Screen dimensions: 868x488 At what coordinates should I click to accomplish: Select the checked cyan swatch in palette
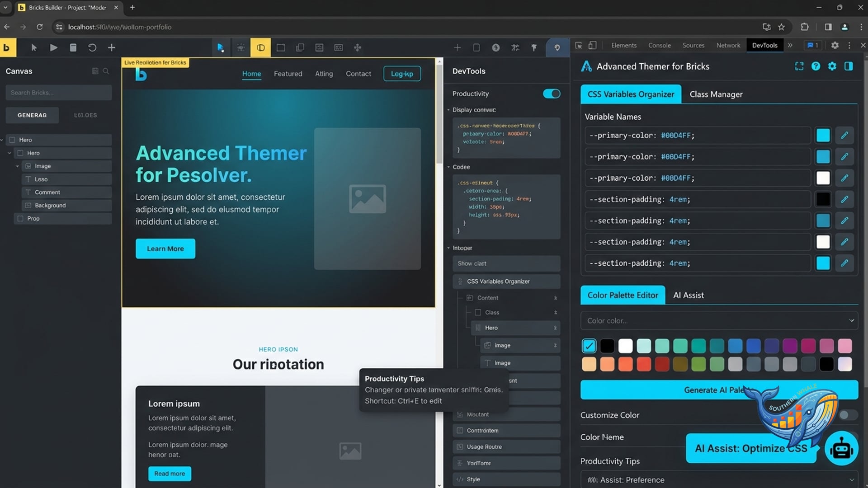(589, 346)
